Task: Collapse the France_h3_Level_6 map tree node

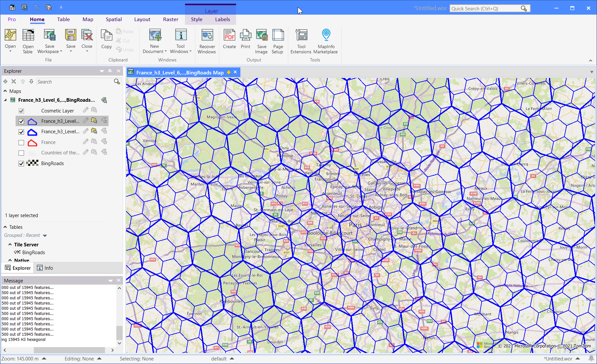Action: click(5, 100)
